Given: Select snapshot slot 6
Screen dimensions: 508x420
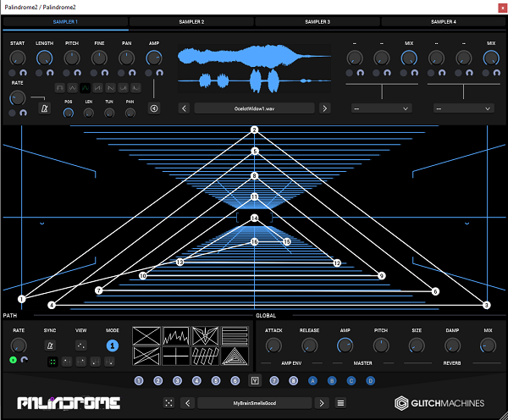Looking at the screenshot, I should point(235,381).
